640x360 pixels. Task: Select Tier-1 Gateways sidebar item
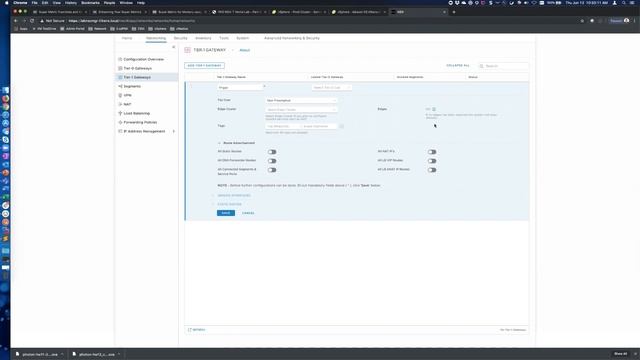pyautogui.click(x=137, y=77)
